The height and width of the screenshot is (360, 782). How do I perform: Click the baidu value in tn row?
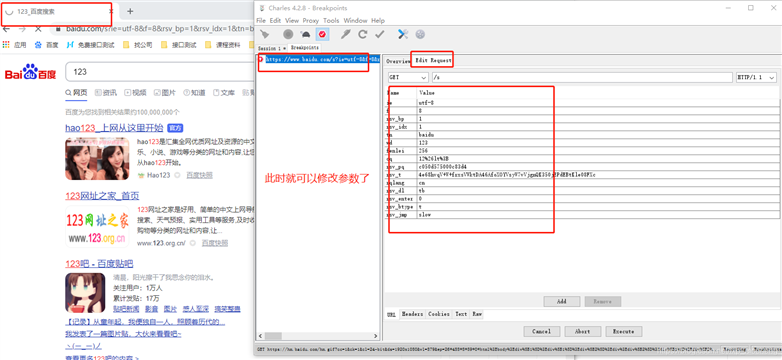(598, 134)
